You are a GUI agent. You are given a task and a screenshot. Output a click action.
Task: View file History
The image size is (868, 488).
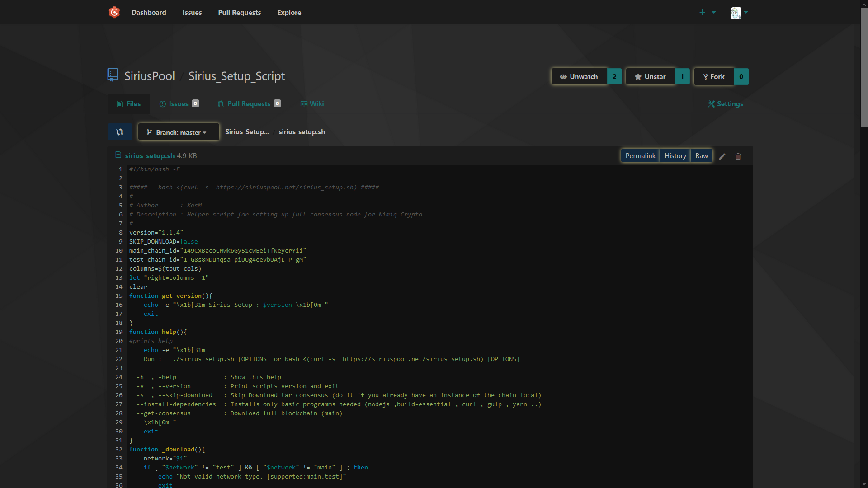point(675,156)
